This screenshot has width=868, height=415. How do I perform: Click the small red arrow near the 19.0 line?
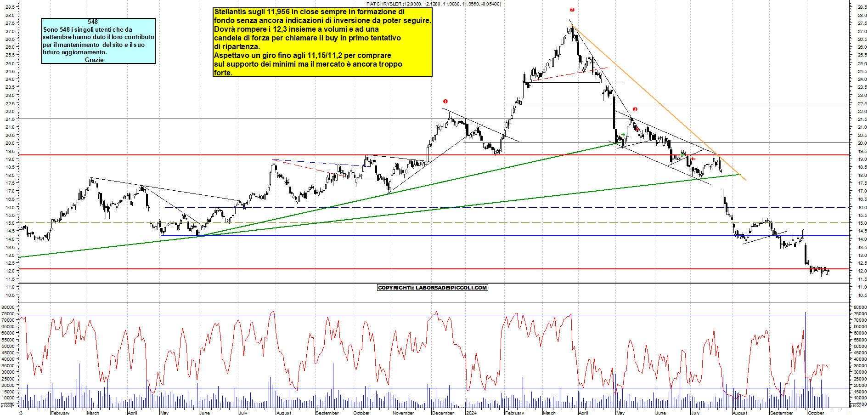tap(693, 159)
